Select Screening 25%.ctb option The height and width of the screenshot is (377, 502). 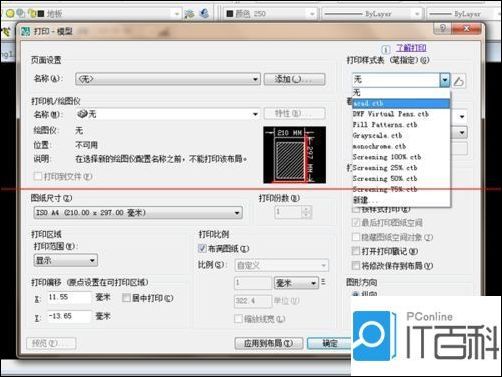click(x=401, y=168)
